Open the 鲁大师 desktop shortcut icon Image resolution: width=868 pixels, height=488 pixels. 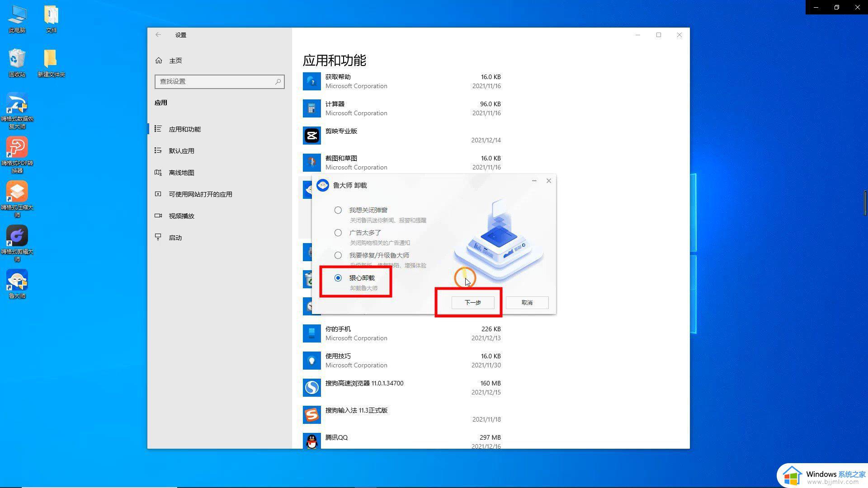click(x=17, y=281)
